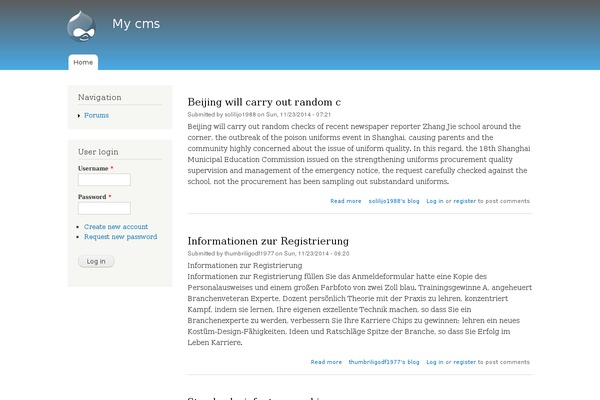Click Log in under the Beijing article
The image size is (600, 400).
point(435,201)
